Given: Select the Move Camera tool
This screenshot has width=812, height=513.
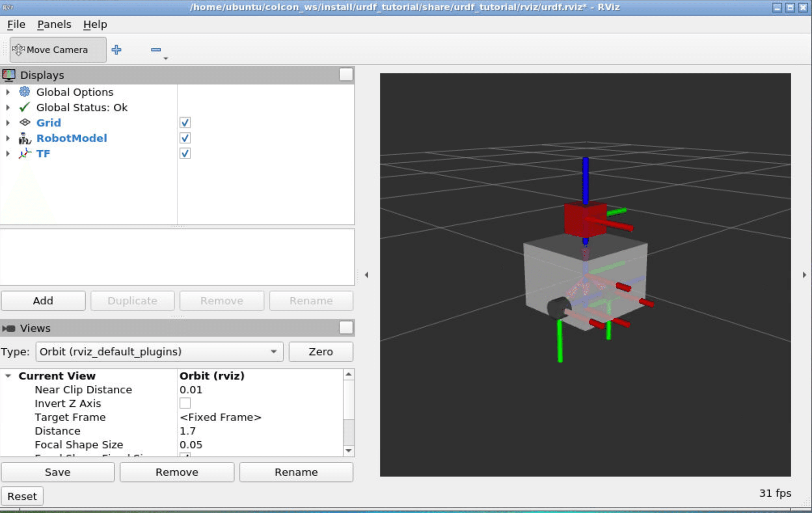Looking at the screenshot, I should pyautogui.click(x=57, y=50).
